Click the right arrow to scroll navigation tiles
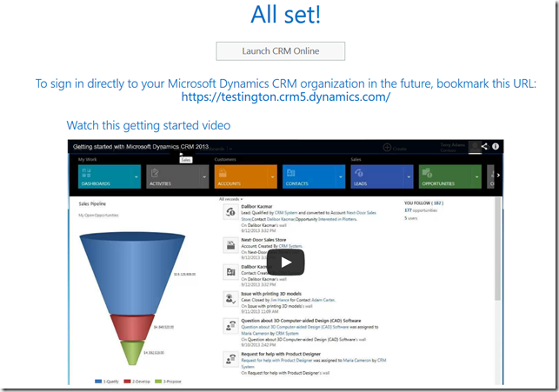 coord(498,175)
